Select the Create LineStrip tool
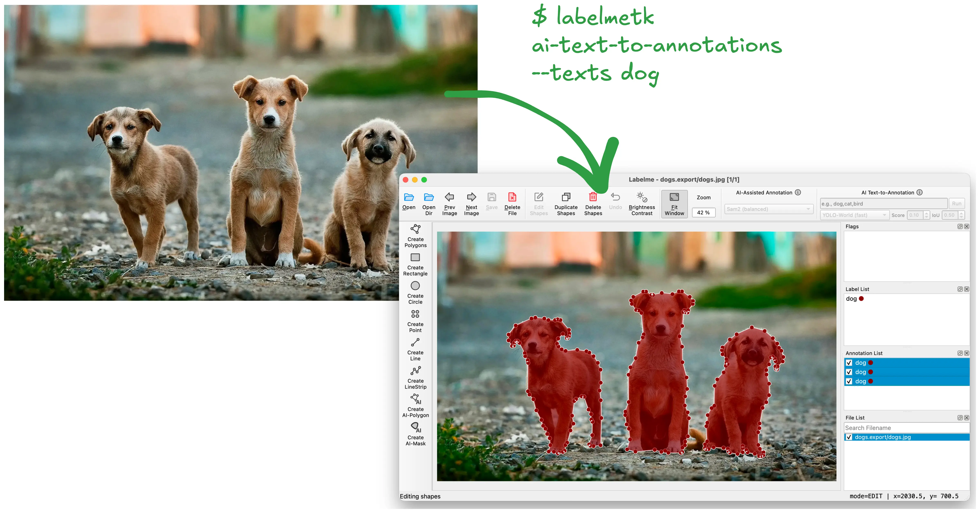 click(x=415, y=371)
